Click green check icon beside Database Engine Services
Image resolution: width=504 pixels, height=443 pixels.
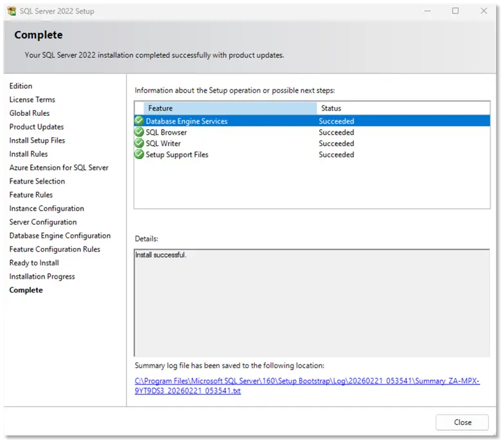coord(139,121)
